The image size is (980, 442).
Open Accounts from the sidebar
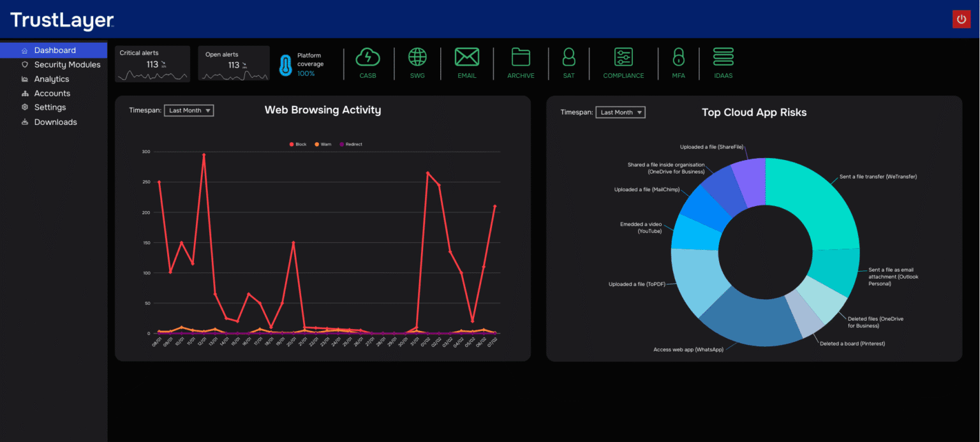[x=54, y=93]
